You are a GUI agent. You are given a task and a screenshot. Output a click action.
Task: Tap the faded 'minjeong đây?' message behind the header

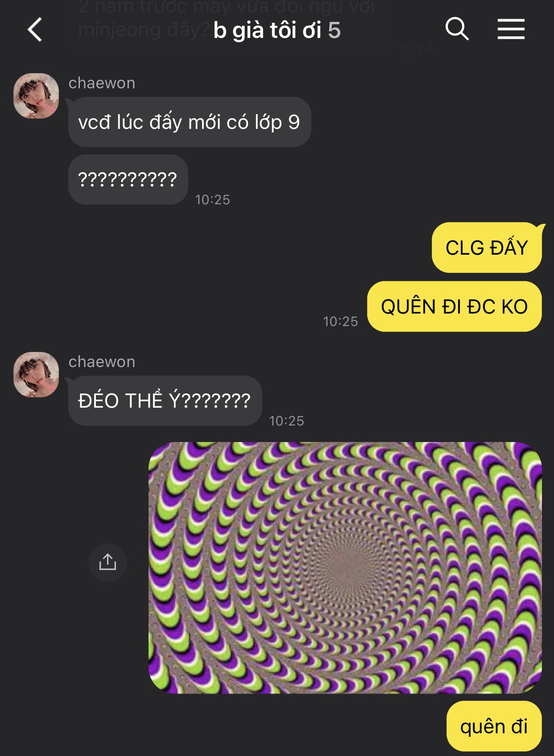pyautogui.click(x=144, y=30)
